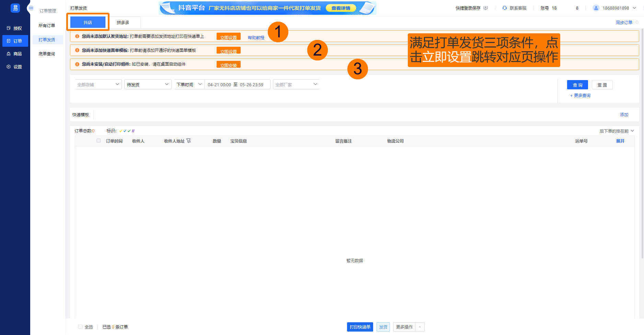Collapse the sidebar with the round toggle icon
The image size is (644, 335).
tap(31, 8)
